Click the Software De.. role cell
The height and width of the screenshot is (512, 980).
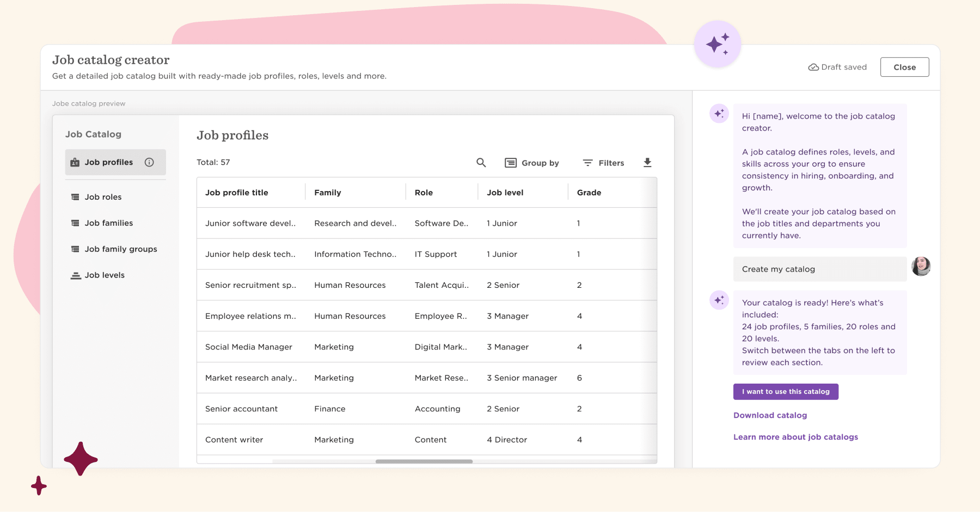tap(442, 224)
